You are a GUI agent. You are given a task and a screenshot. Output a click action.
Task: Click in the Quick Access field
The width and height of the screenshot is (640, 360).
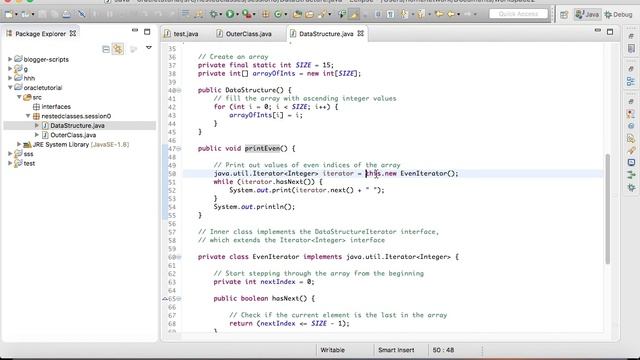(x=518, y=14)
